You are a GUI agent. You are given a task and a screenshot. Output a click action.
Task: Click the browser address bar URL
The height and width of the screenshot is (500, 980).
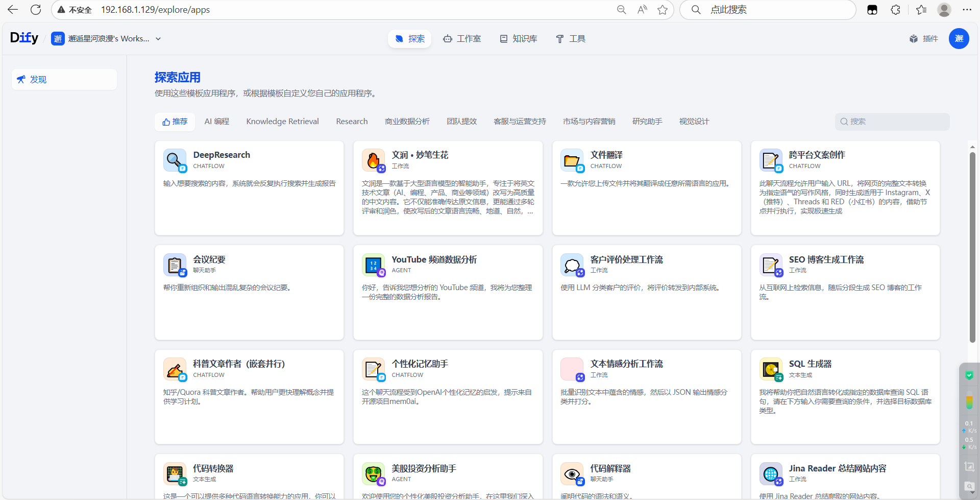click(155, 10)
